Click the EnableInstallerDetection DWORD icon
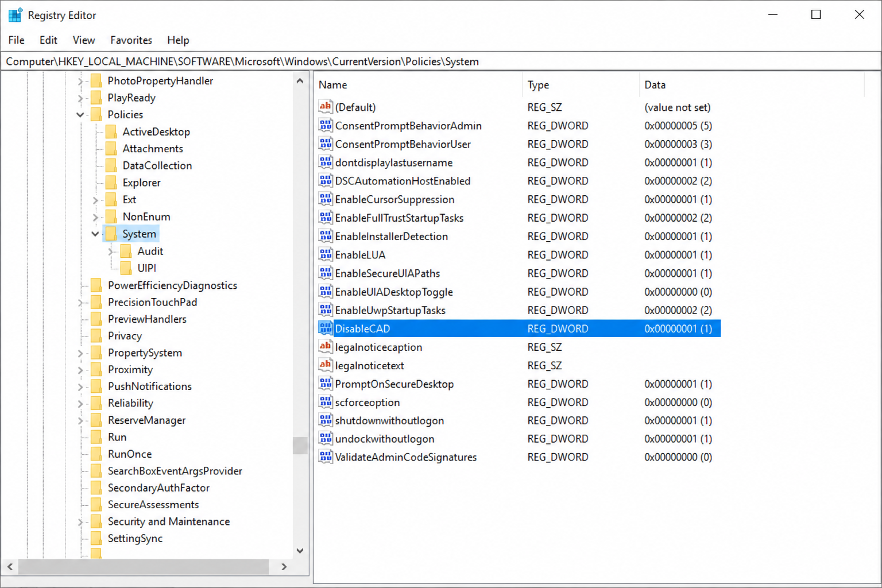 pyautogui.click(x=326, y=236)
